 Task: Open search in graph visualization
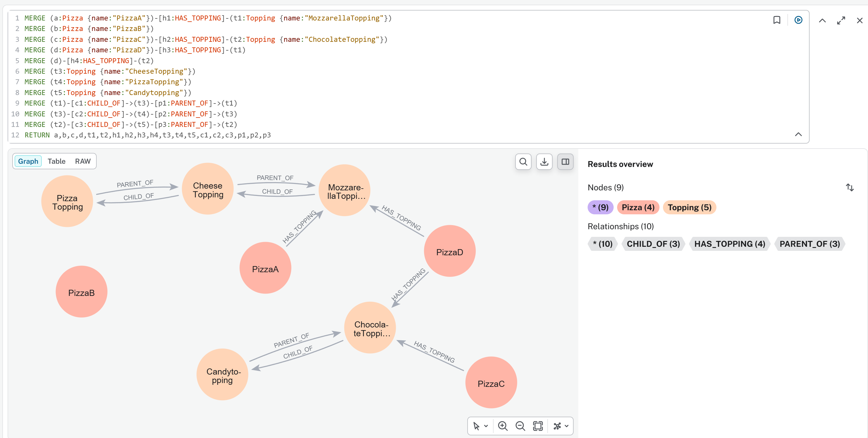(x=523, y=162)
